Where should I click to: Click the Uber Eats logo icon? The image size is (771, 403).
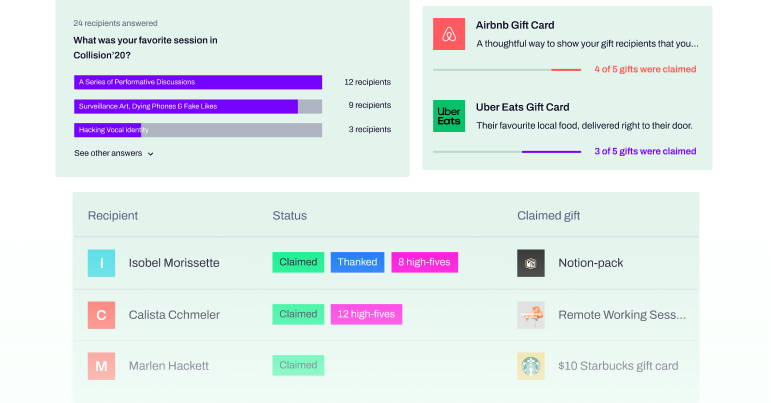click(x=448, y=116)
